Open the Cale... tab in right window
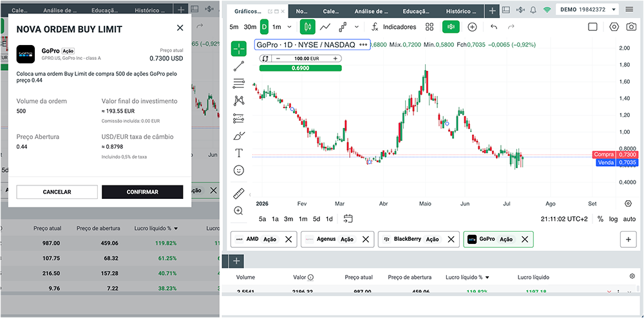The image size is (644, 318). tap(331, 11)
